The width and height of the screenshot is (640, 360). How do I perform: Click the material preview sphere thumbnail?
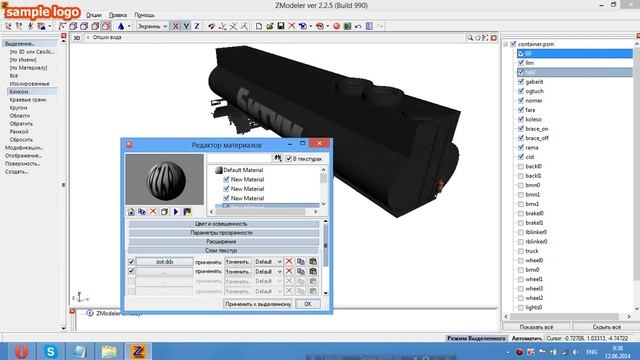(x=164, y=180)
